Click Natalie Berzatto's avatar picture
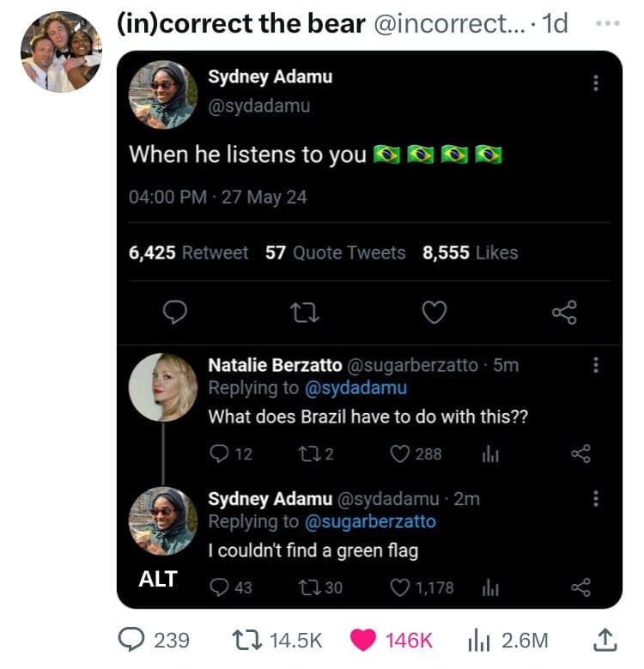 (163, 386)
